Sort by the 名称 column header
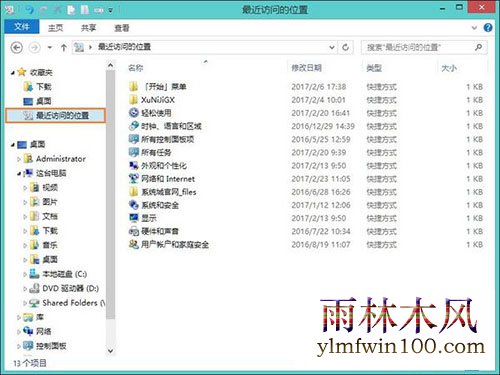Image resolution: width=500 pixels, height=375 pixels. pyautogui.click(x=136, y=68)
